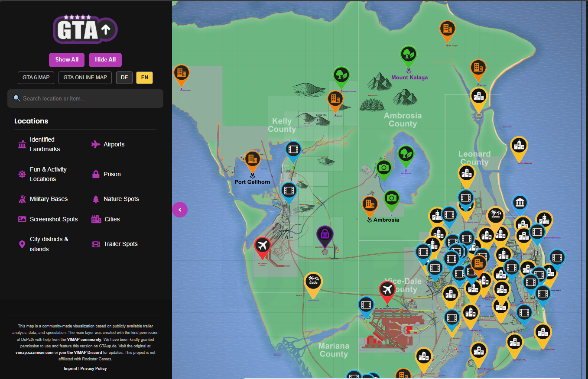This screenshot has width=588, height=379.
Task: Click the GTA up logo
Action: tap(85, 29)
